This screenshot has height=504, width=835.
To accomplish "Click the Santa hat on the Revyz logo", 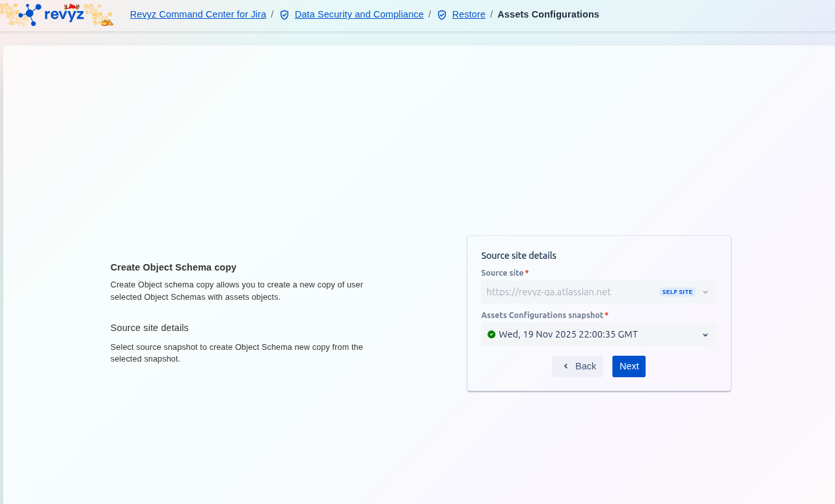I will tap(71, 7).
